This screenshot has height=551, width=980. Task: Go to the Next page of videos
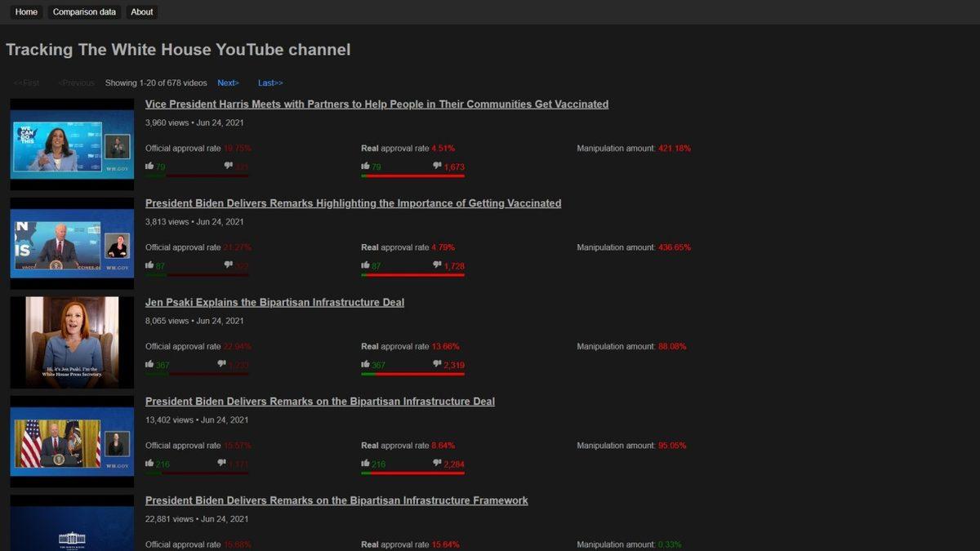tap(227, 82)
